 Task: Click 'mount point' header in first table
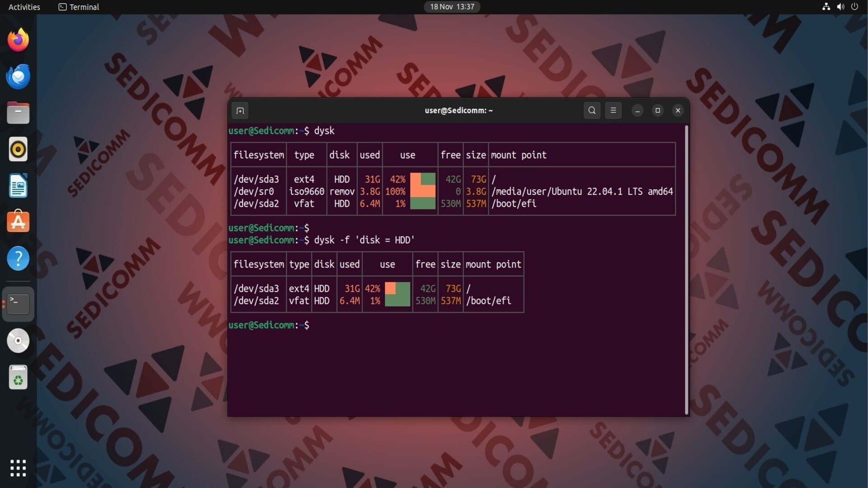(x=519, y=155)
